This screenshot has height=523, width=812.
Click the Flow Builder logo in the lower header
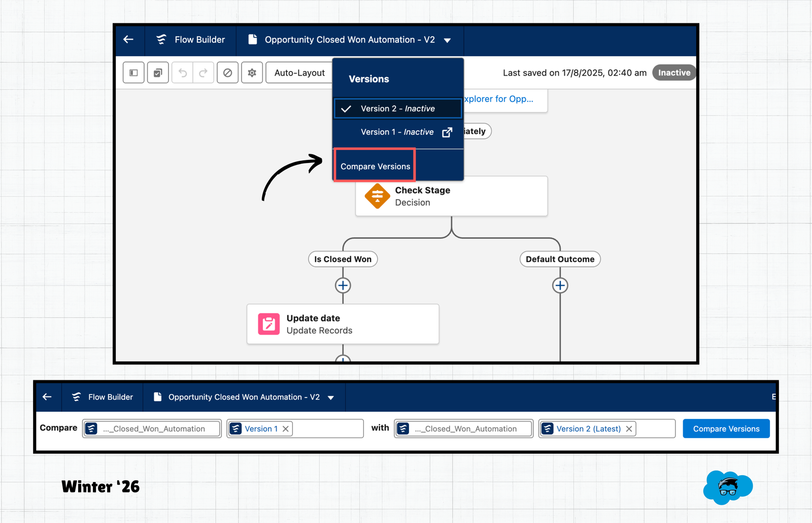(x=76, y=397)
